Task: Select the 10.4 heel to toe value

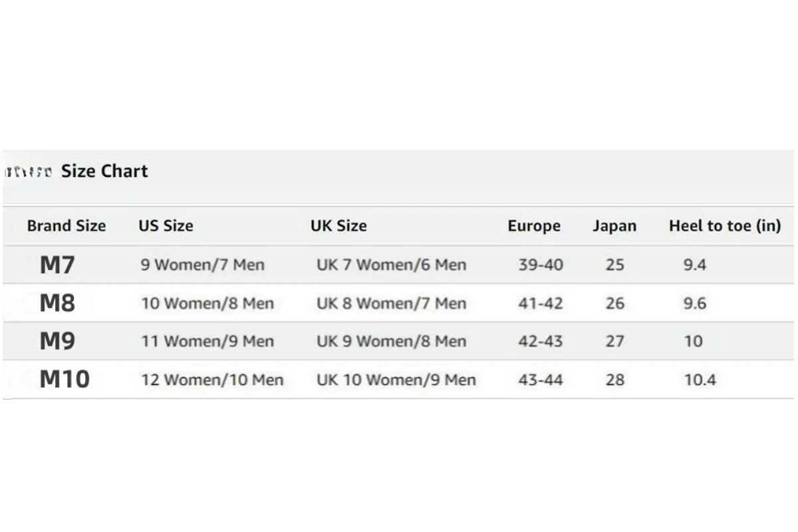Action: point(700,380)
